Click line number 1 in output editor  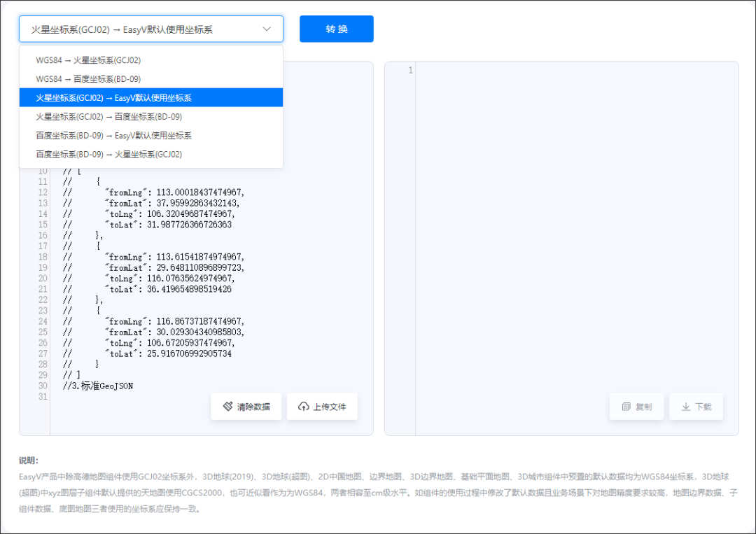(410, 71)
